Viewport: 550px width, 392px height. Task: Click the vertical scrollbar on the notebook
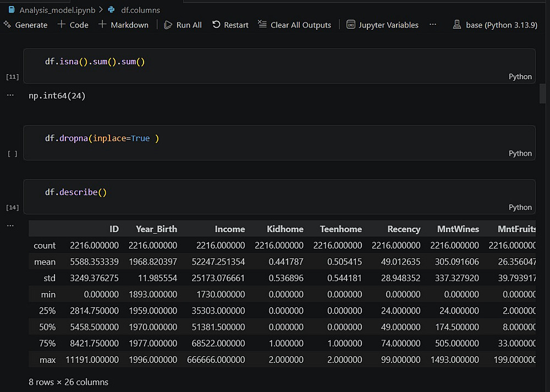pos(542,93)
